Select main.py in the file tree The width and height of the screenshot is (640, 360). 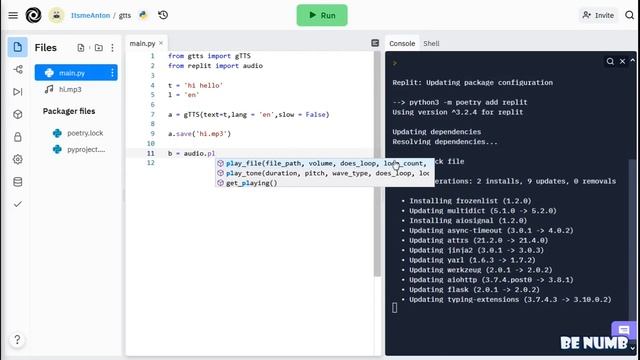point(76,73)
